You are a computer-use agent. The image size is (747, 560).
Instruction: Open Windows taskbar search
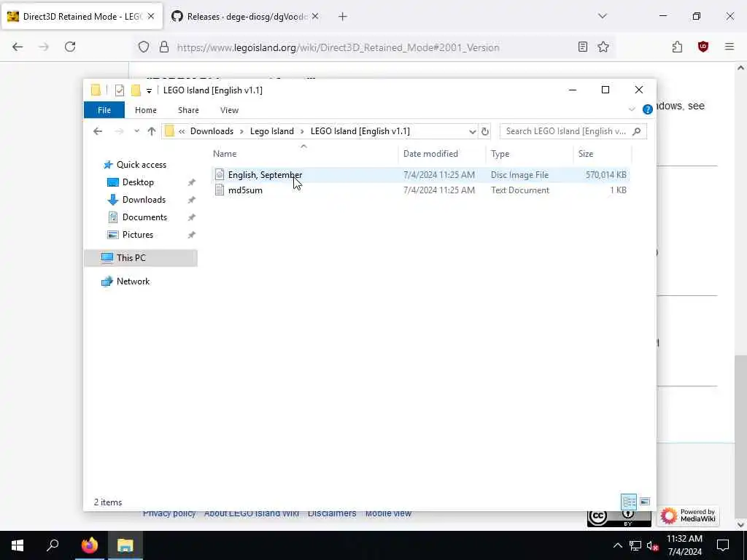click(x=53, y=545)
